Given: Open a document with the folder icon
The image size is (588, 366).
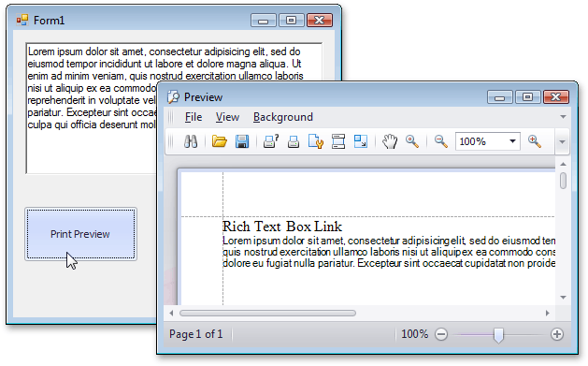Looking at the screenshot, I should coord(220,141).
